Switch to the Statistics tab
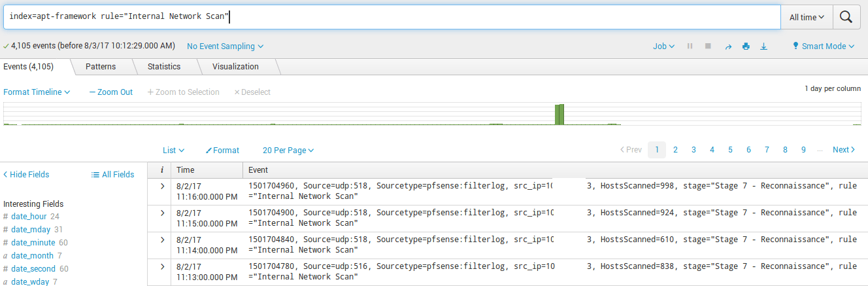The image size is (868, 286). pos(163,67)
